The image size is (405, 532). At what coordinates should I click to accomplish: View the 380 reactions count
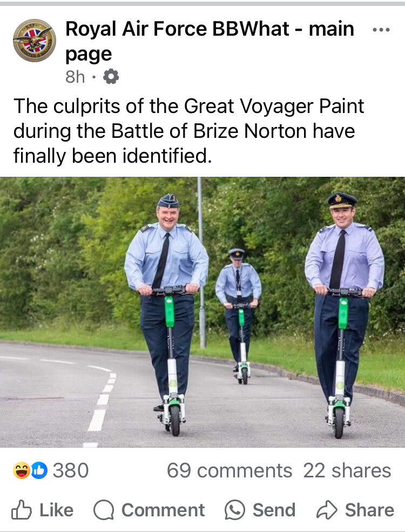(71, 470)
